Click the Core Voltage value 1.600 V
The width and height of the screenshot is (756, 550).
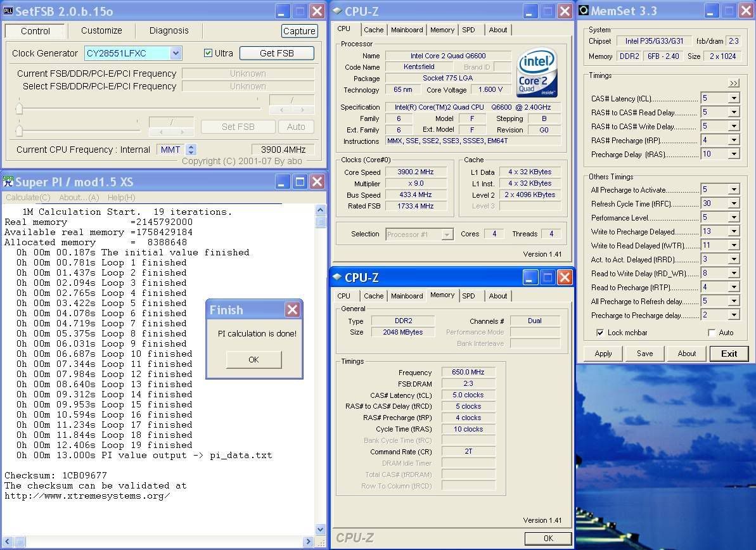coord(491,89)
